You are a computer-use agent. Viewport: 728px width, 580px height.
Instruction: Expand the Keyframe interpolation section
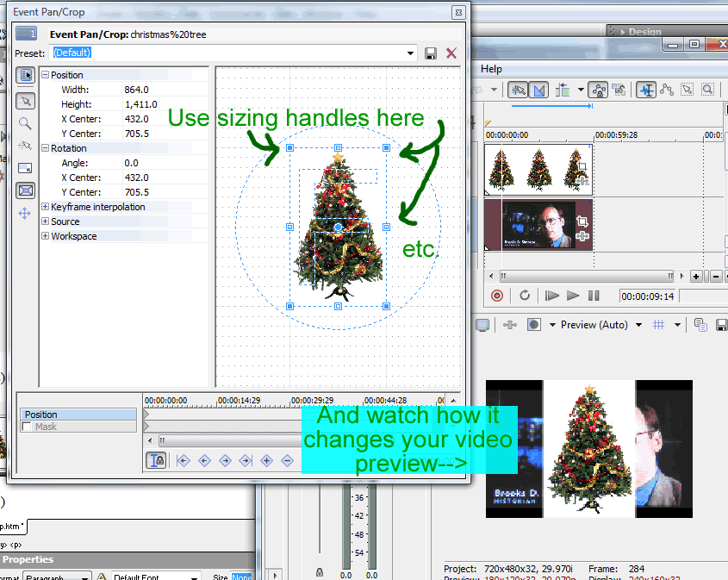45,207
